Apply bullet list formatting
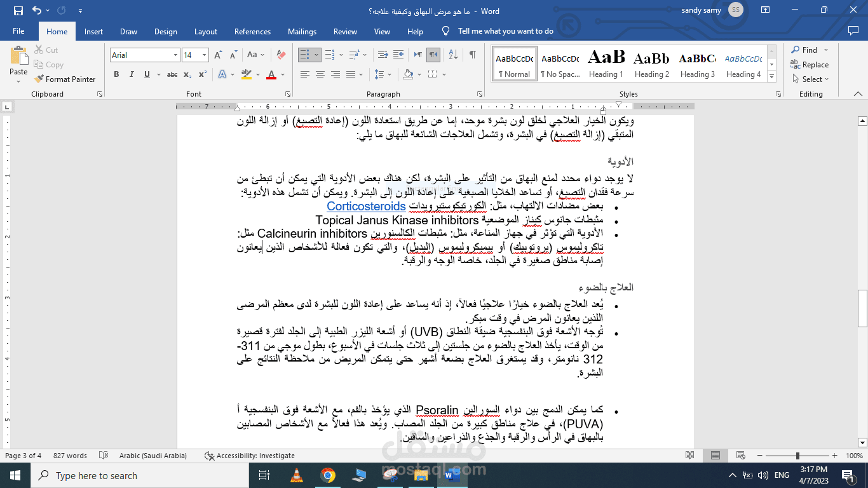 click(305, 55)
